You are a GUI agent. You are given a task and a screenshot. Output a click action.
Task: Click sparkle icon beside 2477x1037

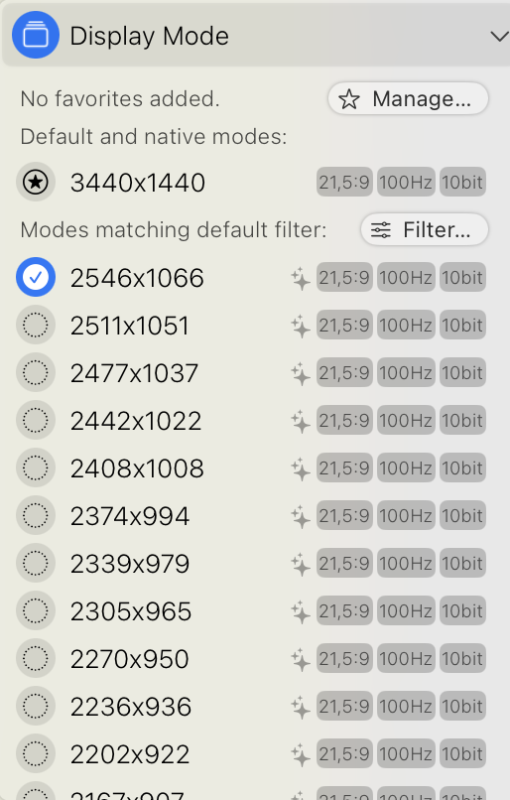(300, 373)
